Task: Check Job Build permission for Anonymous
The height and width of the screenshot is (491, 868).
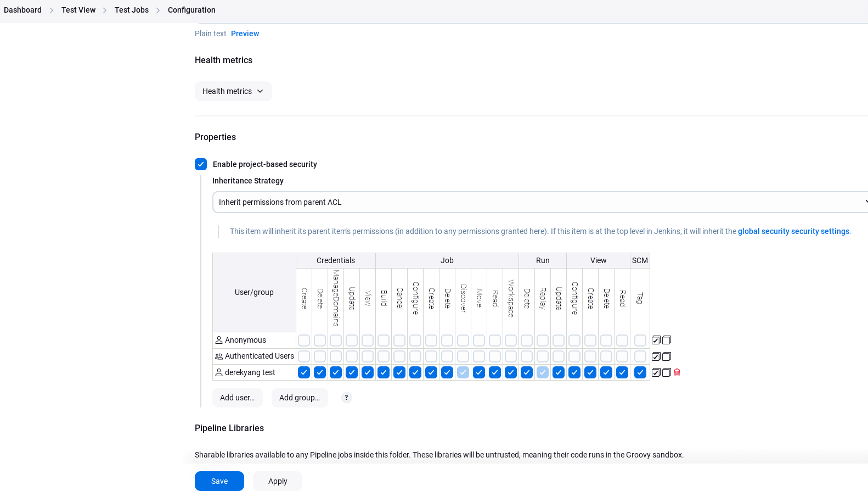Action: click(x=384, y=341)
